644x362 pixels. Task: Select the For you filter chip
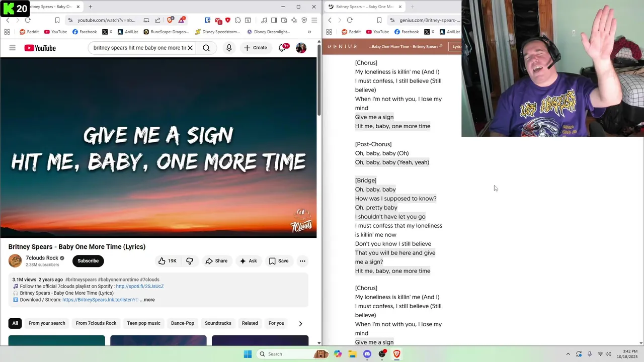(x=276, y=323)
